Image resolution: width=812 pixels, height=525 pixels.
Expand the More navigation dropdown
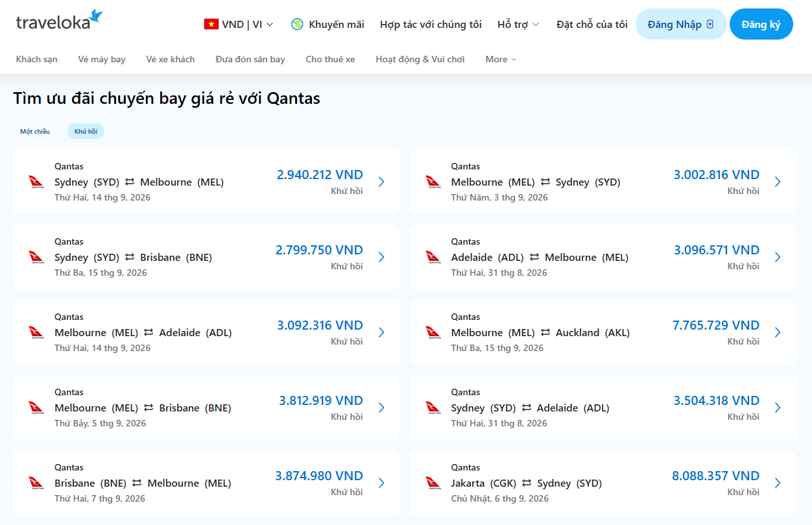(x=501, y=59)
